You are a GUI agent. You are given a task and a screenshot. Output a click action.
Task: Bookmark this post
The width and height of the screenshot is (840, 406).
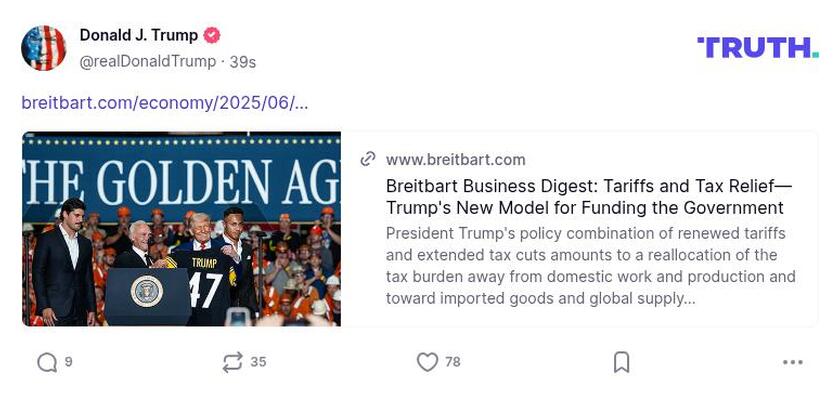click(x=621, y=362)
